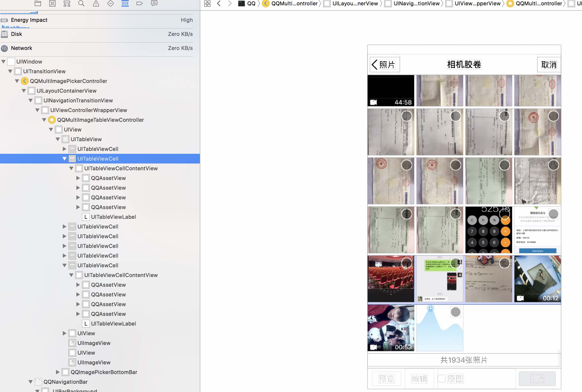582x392 pixels.
Task: Open the Test navigator diamond icon
Action: coord(110,3)
